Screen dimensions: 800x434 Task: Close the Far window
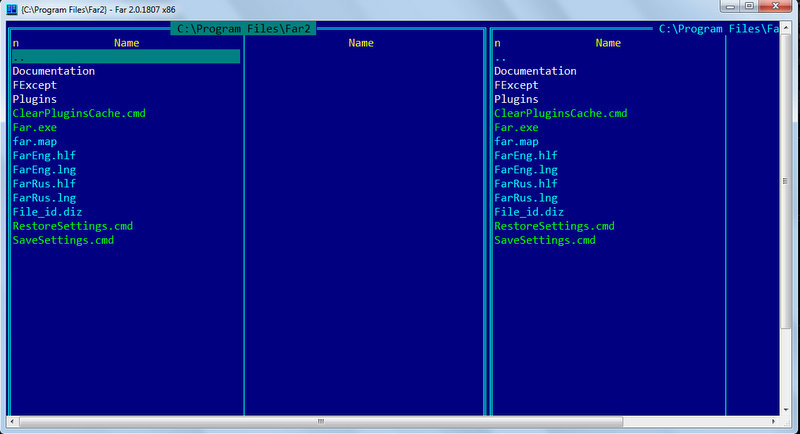[775, 6]
